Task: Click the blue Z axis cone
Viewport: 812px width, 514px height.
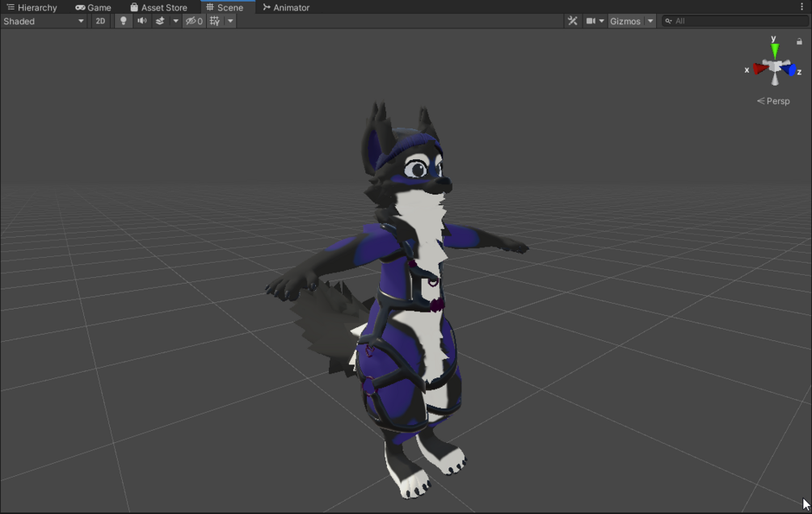Action: [789, 70]
